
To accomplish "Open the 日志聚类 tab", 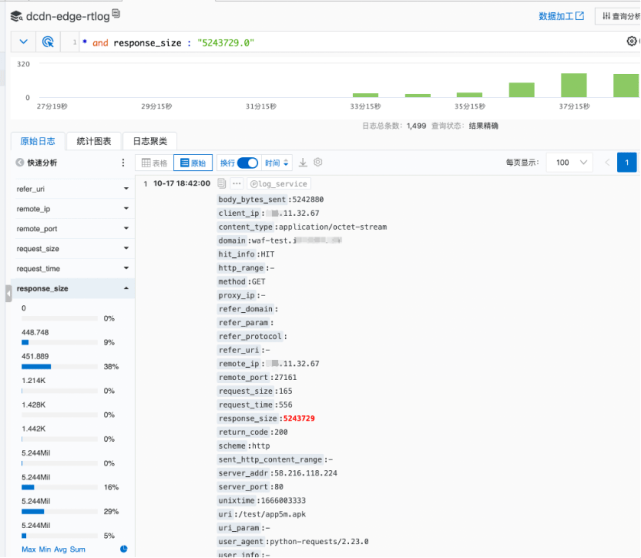I will coord(150,141).
